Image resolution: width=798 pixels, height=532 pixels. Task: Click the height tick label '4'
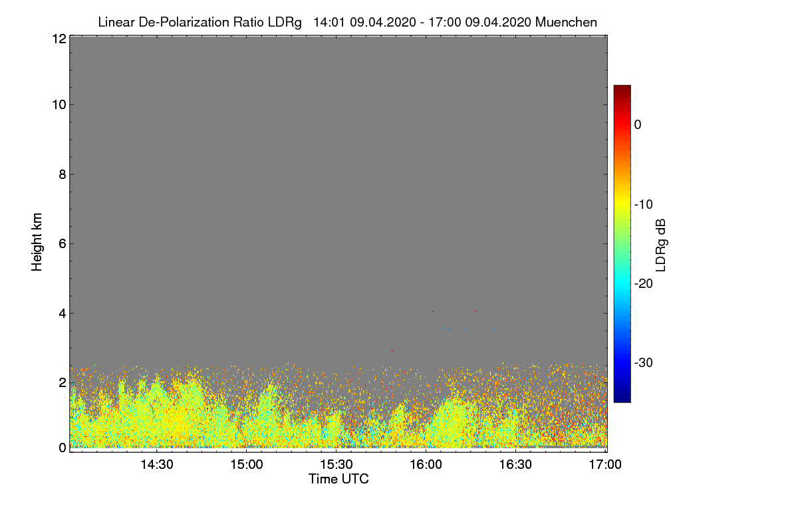[61, 313]
